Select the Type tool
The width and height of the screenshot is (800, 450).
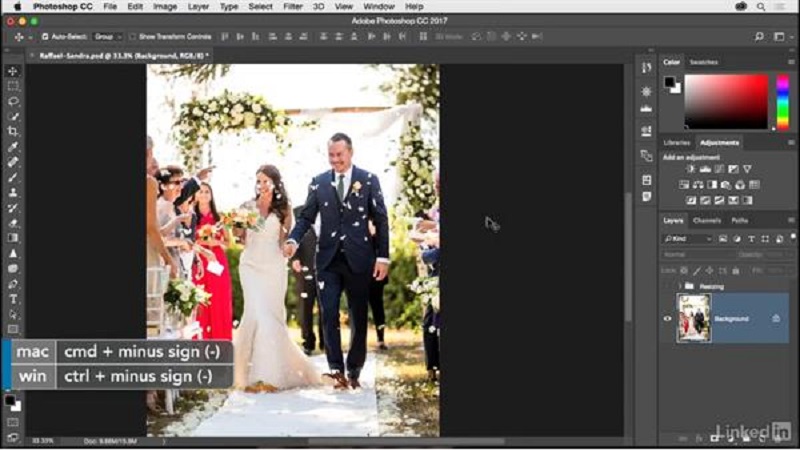[13, 299]
